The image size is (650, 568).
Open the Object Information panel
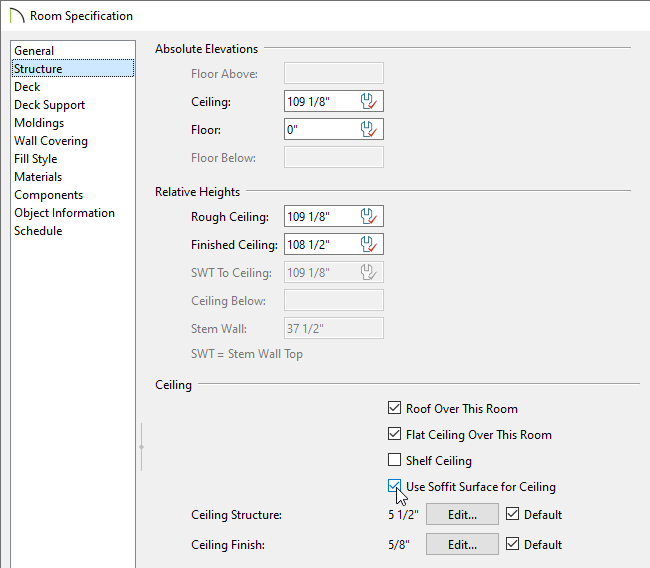(73, 213)
